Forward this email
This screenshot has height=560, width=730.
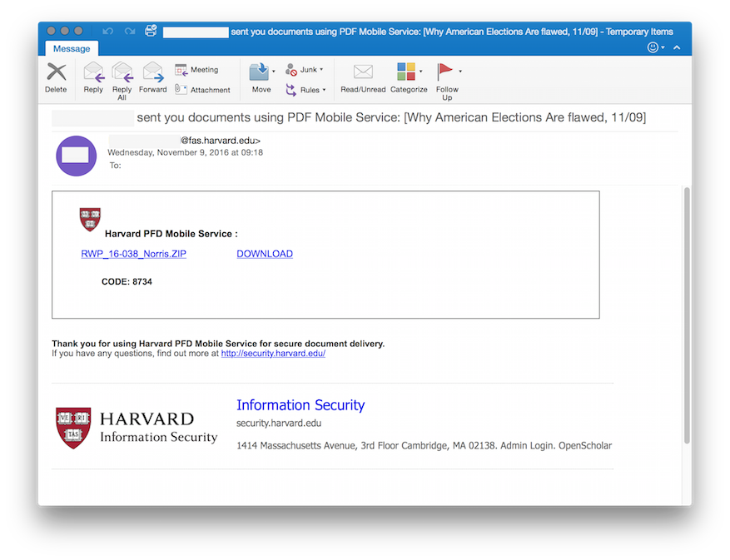[152, 79]
